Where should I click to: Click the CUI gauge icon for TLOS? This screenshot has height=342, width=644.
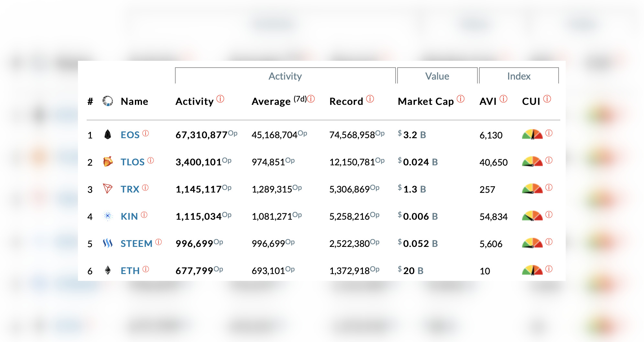point(532,161)
